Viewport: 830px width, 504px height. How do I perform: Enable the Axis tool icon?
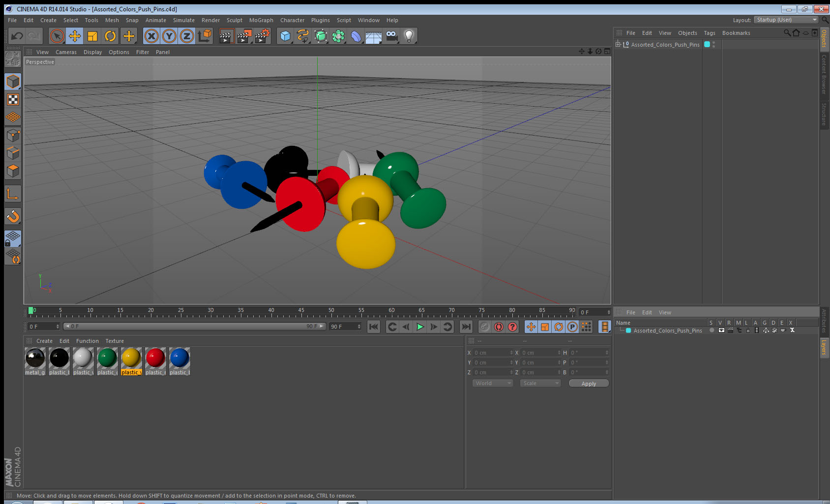(13, 194)
